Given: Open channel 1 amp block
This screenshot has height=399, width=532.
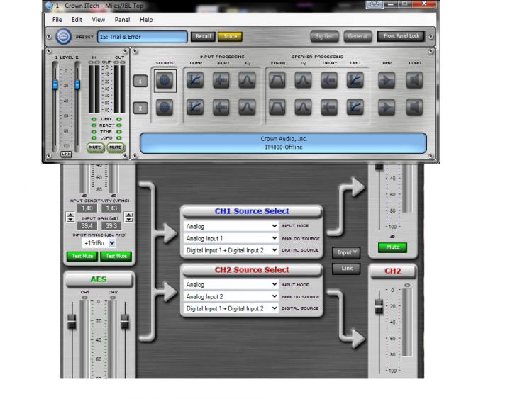Looking at the screenshot, I should [387, 81].
